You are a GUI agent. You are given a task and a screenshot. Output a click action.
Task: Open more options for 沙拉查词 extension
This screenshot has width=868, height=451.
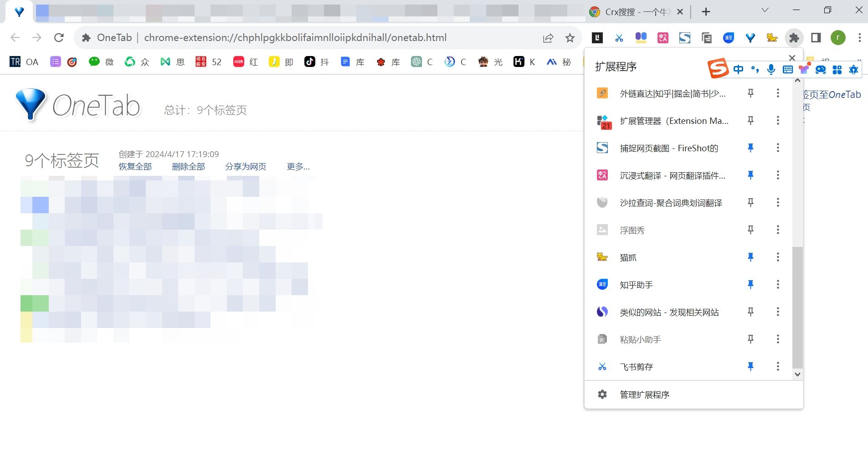coord(778,202)
